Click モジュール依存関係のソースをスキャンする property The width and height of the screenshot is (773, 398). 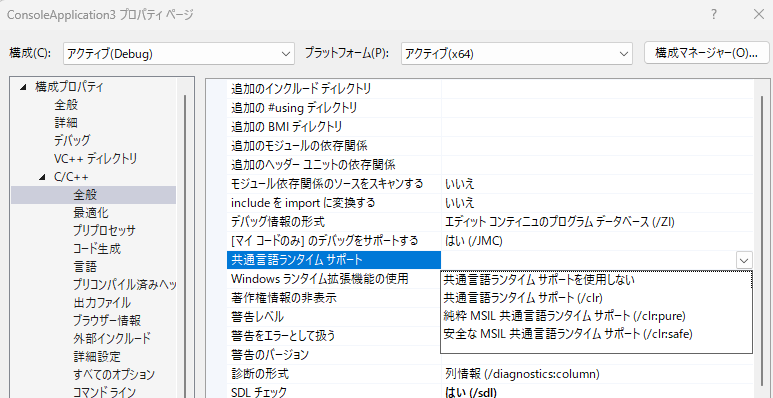[x=327, y=184]
